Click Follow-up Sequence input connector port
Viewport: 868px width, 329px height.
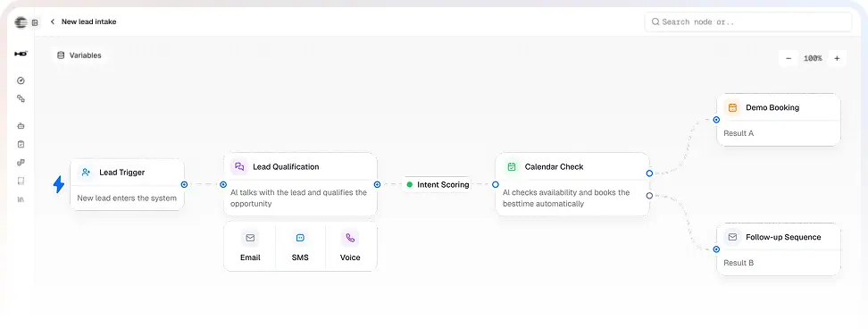tap(716, 249)
